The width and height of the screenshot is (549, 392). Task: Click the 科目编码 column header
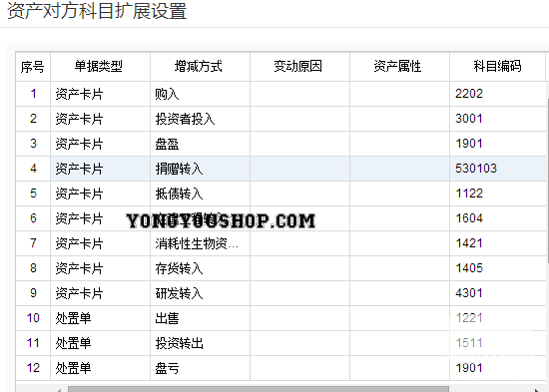tap(497, 67)
